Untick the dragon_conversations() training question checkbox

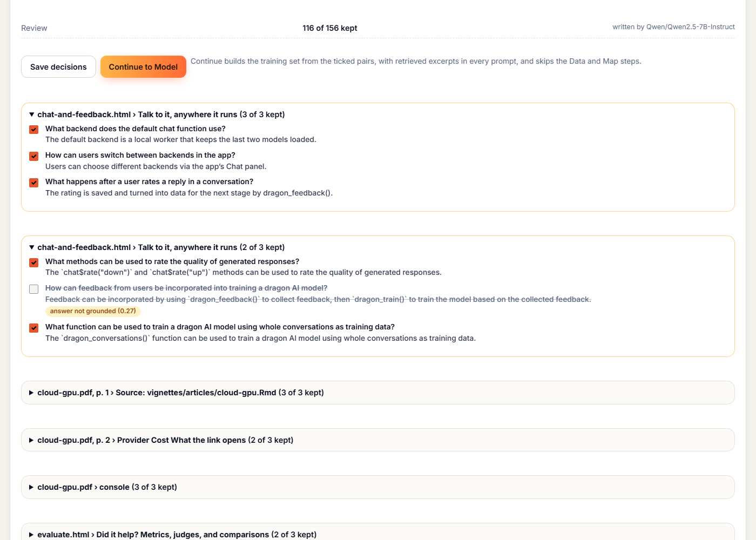pos(33,328)
